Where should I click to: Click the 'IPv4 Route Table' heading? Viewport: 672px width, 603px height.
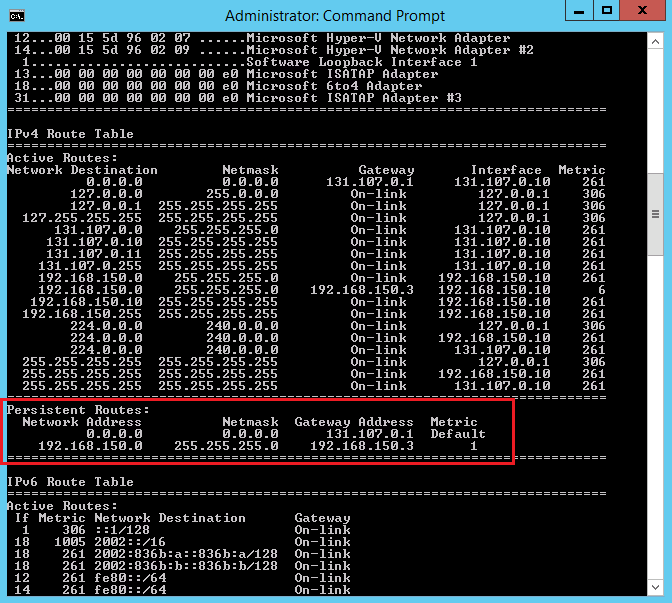(70, 134)
